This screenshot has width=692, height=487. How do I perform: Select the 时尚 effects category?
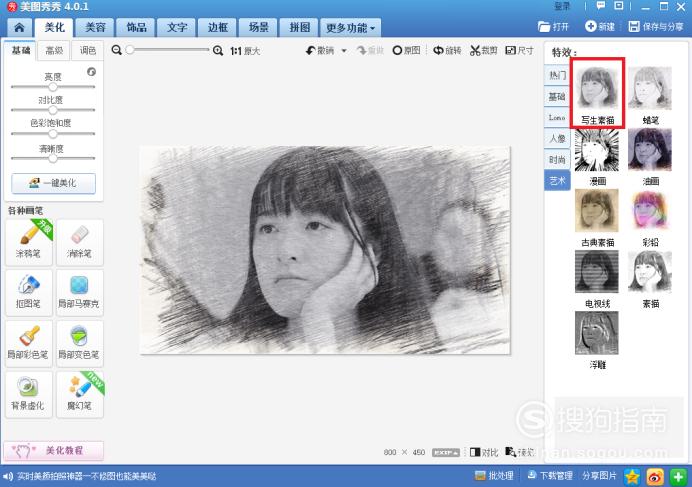(557, 160)
